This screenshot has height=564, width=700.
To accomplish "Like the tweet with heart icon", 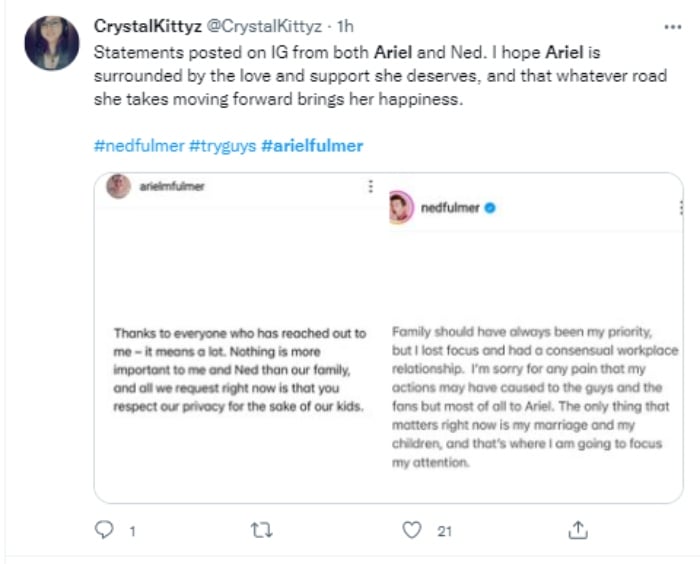I will 412,530.
